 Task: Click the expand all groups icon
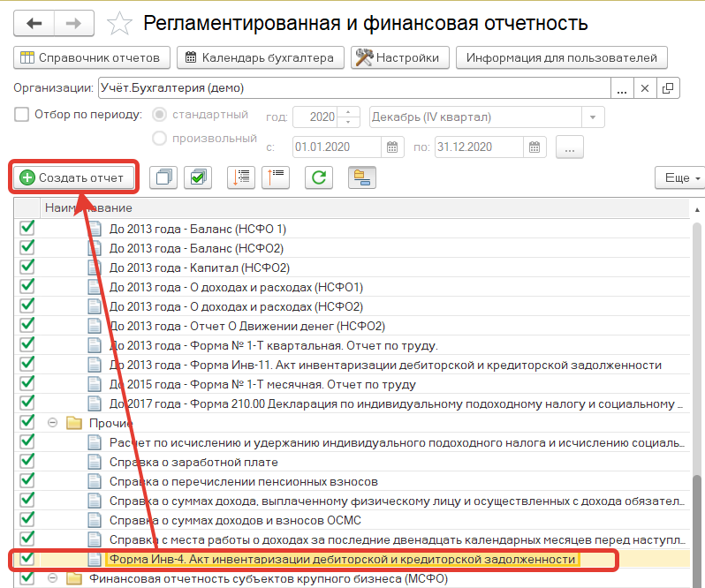[x=240, y=177]
